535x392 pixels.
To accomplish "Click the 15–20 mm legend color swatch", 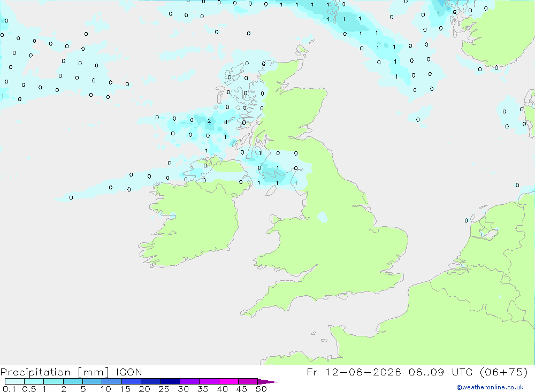I will click(x=132, y=381).
